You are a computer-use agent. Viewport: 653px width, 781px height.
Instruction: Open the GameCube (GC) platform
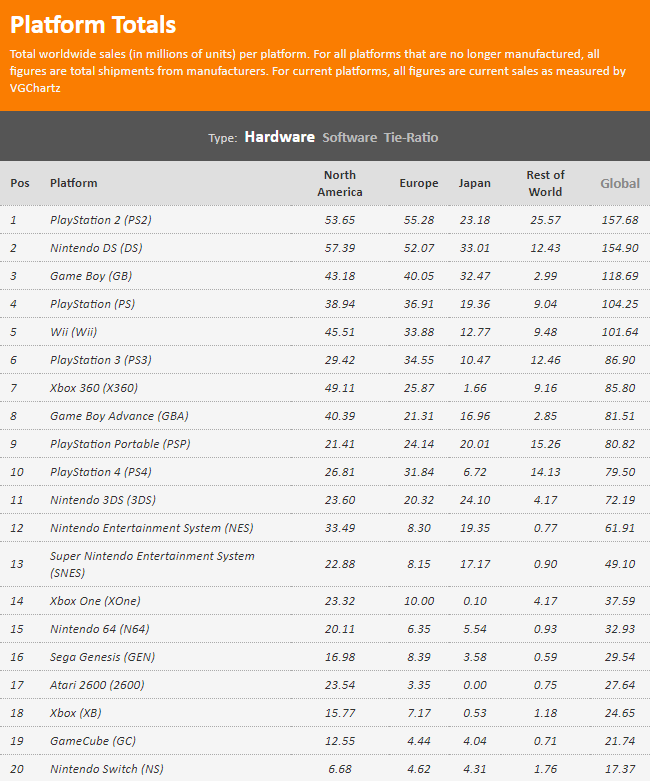tap(93, 741)
